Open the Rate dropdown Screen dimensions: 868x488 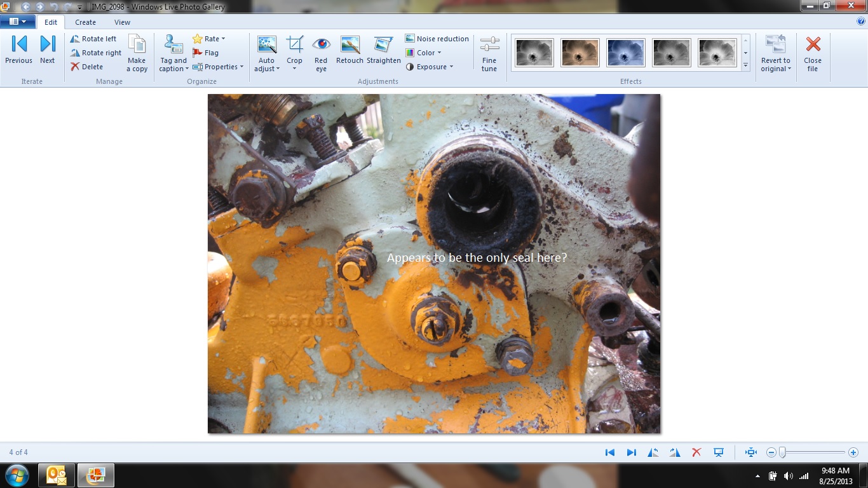[209, 39]
